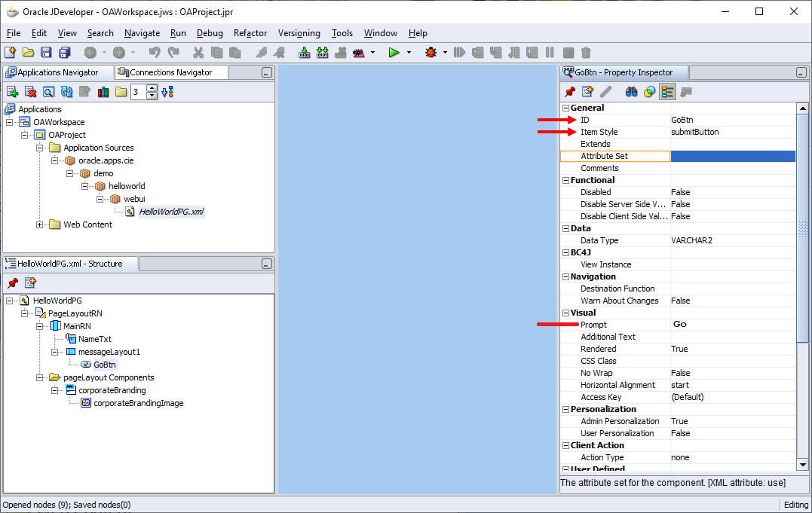Image resolution: width=812 pixels, height=513 pixels.
Task: Open the Tools menu
Action: click(342, 33)
